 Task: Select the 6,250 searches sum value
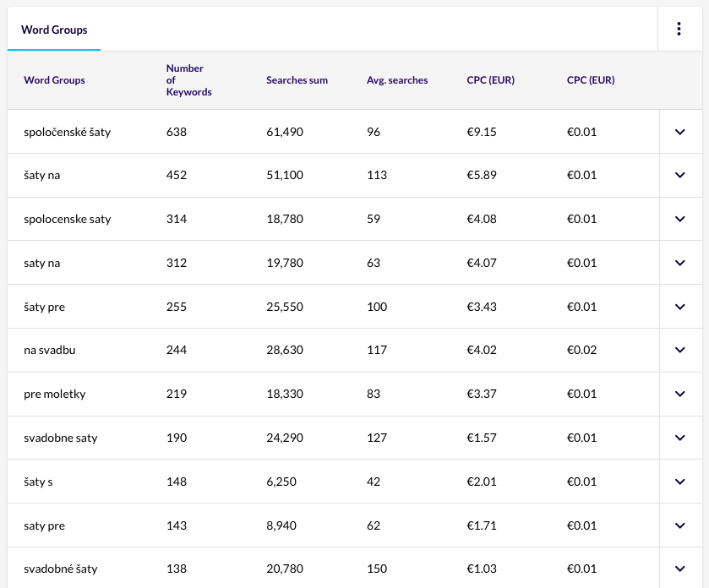[281, 482]
